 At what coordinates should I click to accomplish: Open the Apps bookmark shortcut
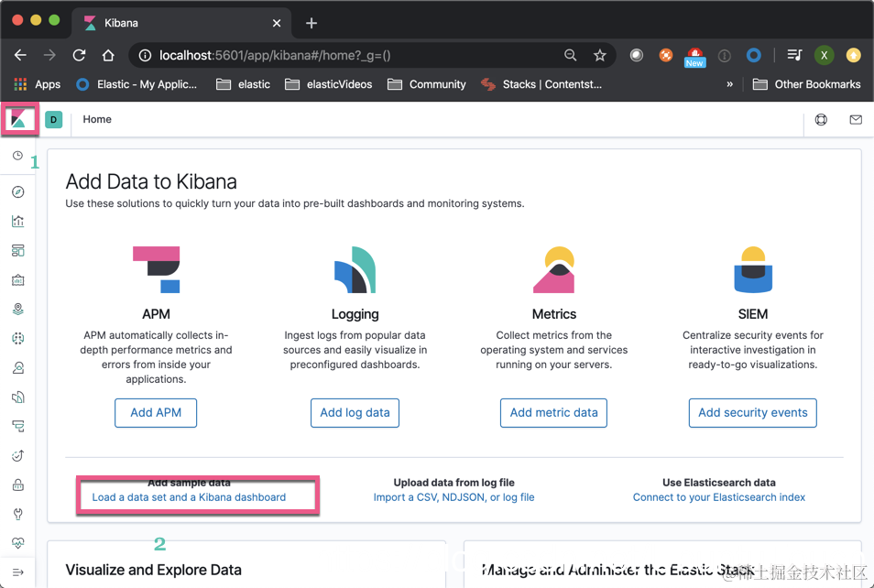(37, 84)
